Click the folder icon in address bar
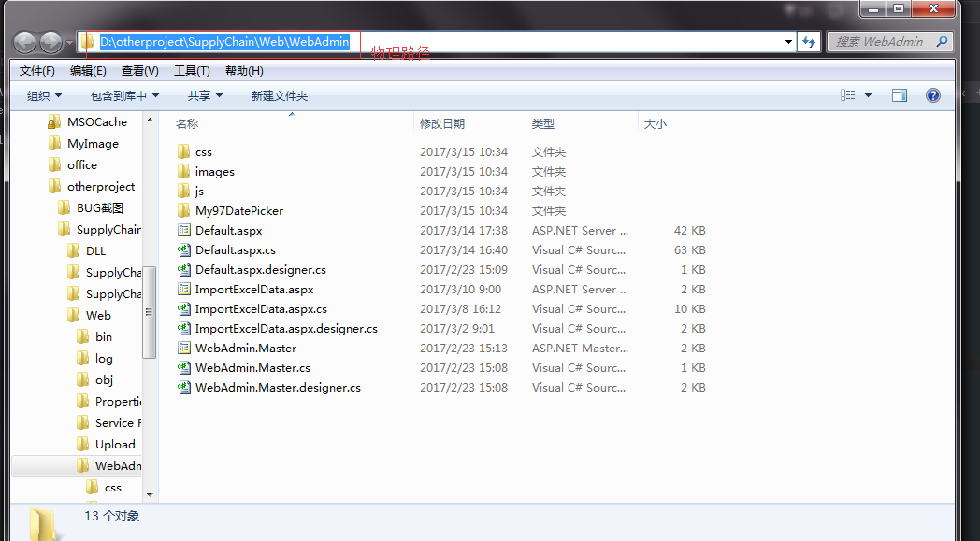 (88, 42)
